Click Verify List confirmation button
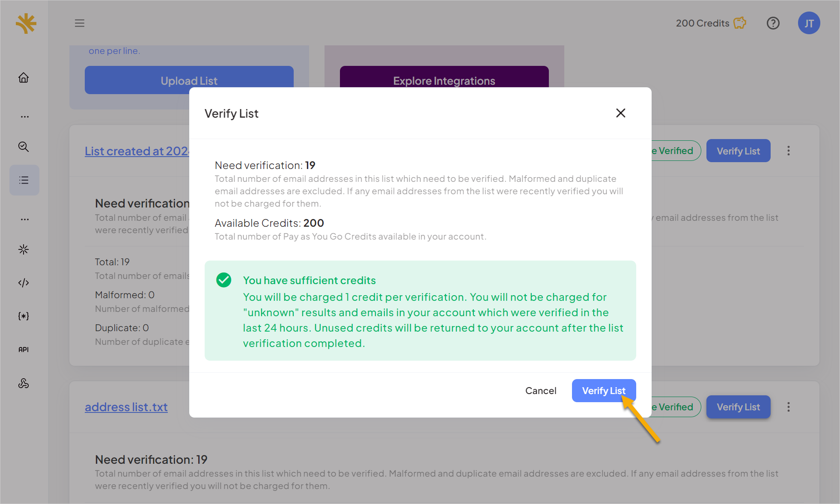The image size is (840, 504). 604,390
